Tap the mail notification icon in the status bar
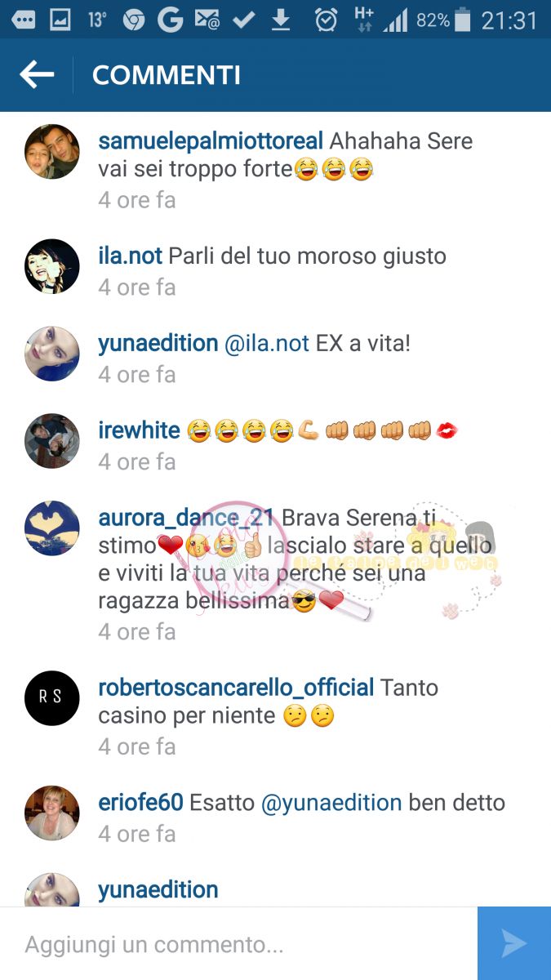Viewport: 551px width, 980px height. click(207, 20)
